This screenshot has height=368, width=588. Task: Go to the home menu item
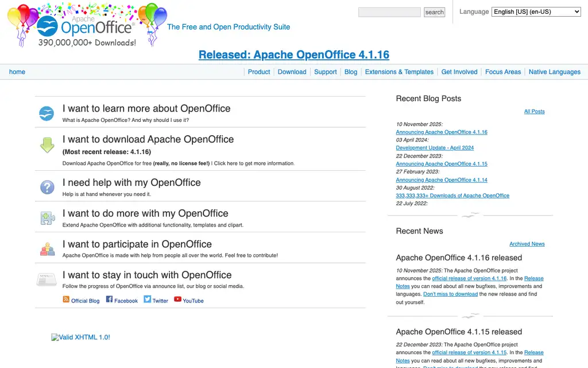point(17,72)
